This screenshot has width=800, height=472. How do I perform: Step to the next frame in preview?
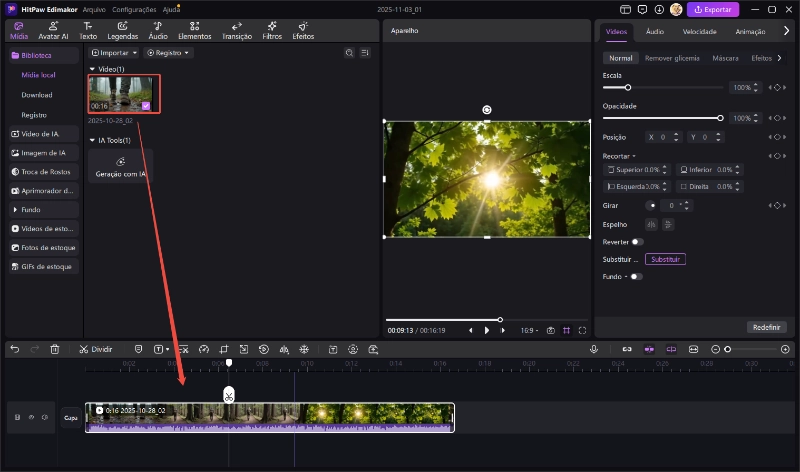tap(503, 331)
